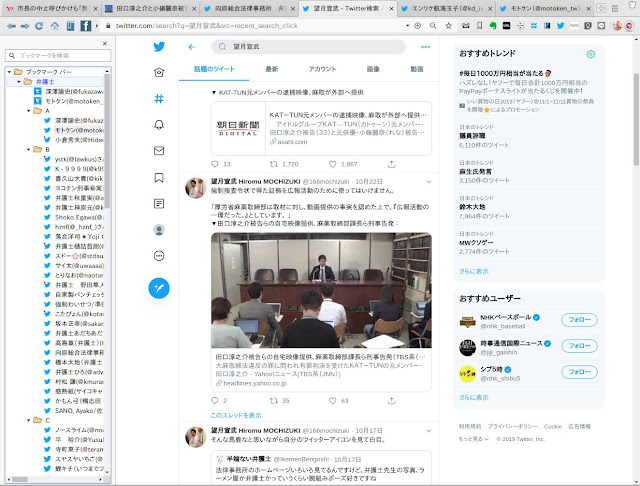Click the bookmarks panel vertical scrollbar

click(107, 141)
